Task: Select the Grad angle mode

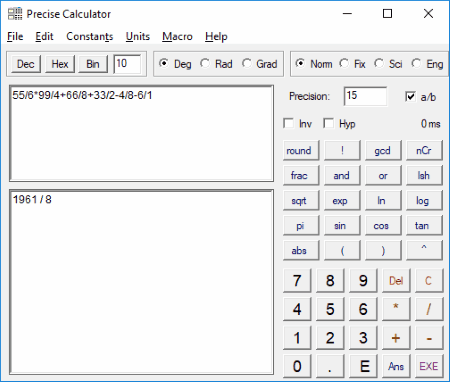Action: (x=260, y=64)
